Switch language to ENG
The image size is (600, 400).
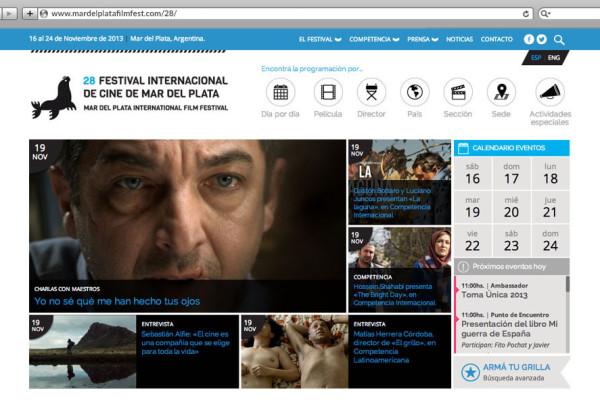click(554, 58)
